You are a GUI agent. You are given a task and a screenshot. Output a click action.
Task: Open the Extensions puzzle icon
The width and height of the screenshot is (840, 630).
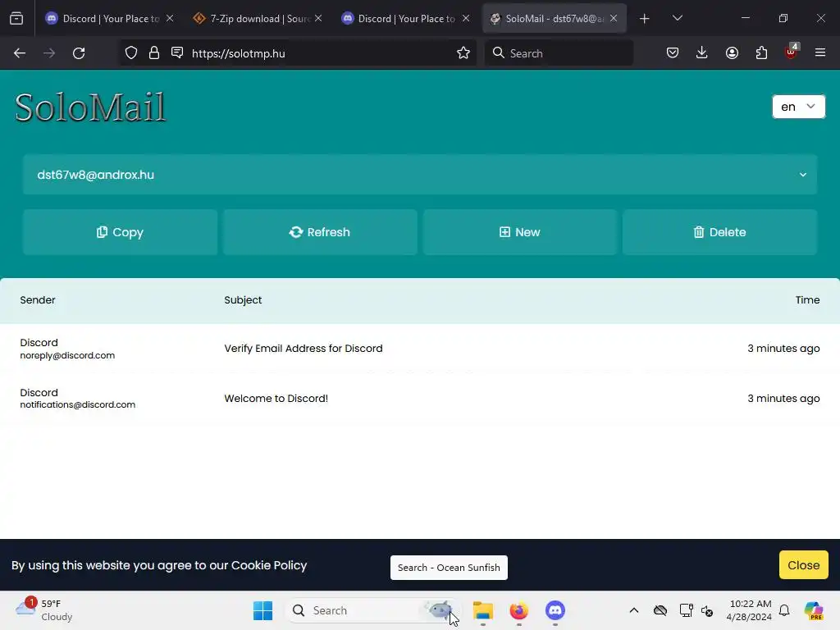click(x=761, y=53)
